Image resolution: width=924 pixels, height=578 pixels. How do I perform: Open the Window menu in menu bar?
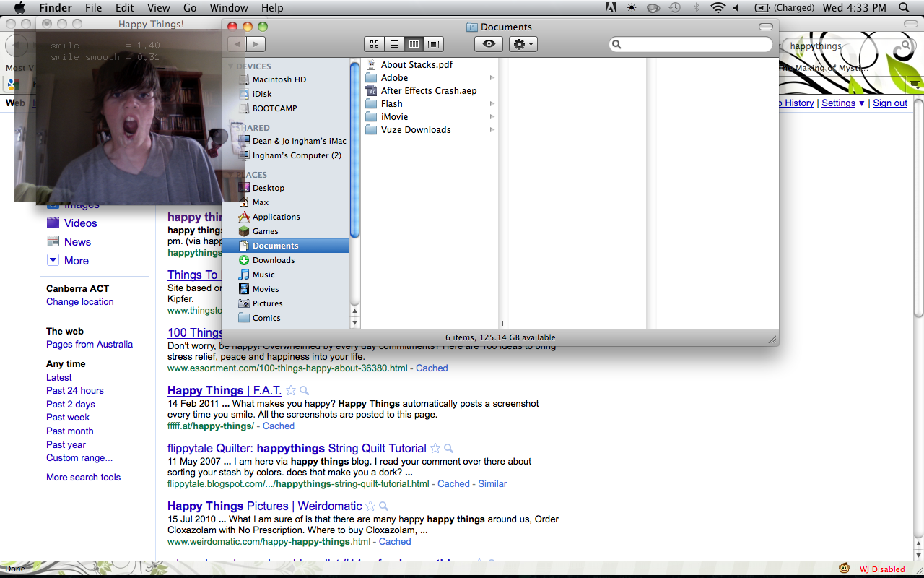click(x=228, y=8)
